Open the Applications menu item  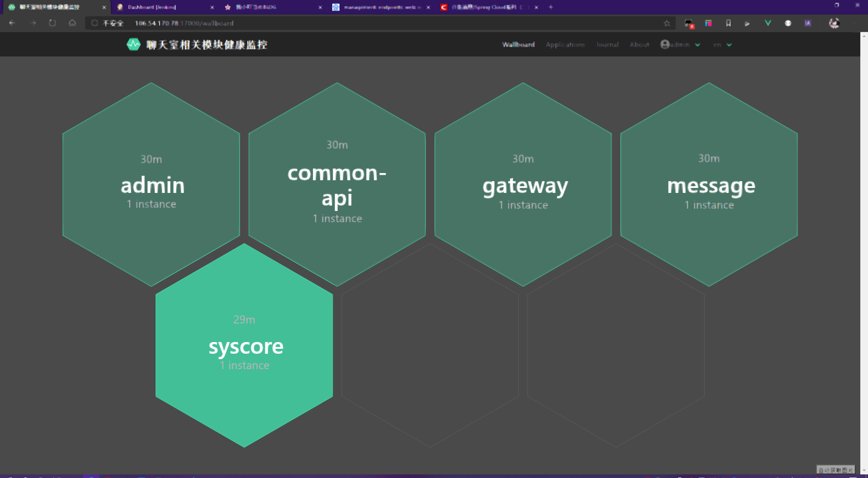565,44
